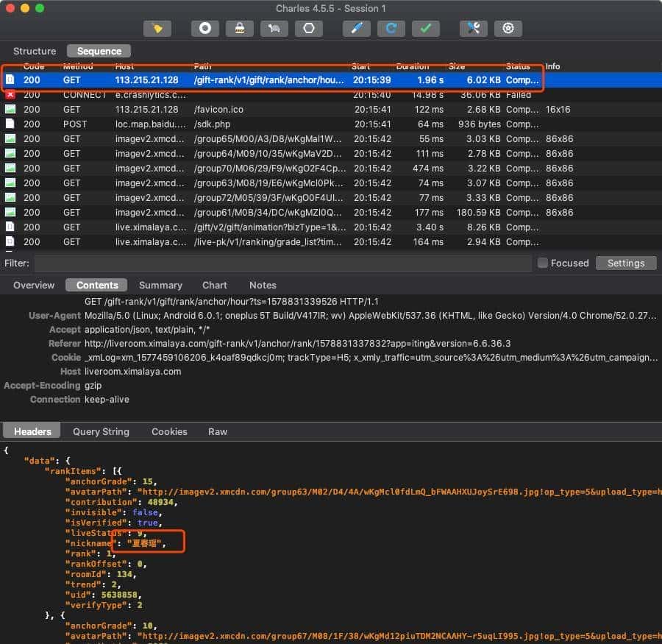Toggle the Record button in toolbar
Screen dimensions: 662x644
point(205,28)
